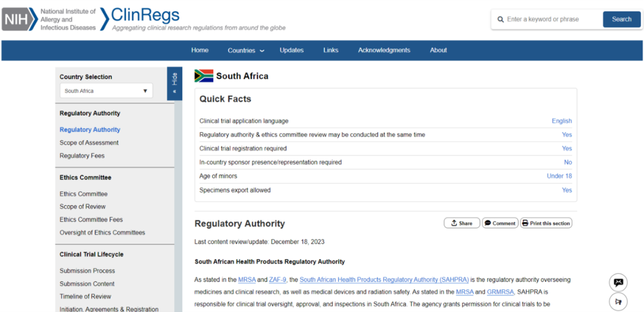The height and width of the screenshot is (312, 644).
Task: Click the chat feedback round icon
Action: [x=618, y=282]
